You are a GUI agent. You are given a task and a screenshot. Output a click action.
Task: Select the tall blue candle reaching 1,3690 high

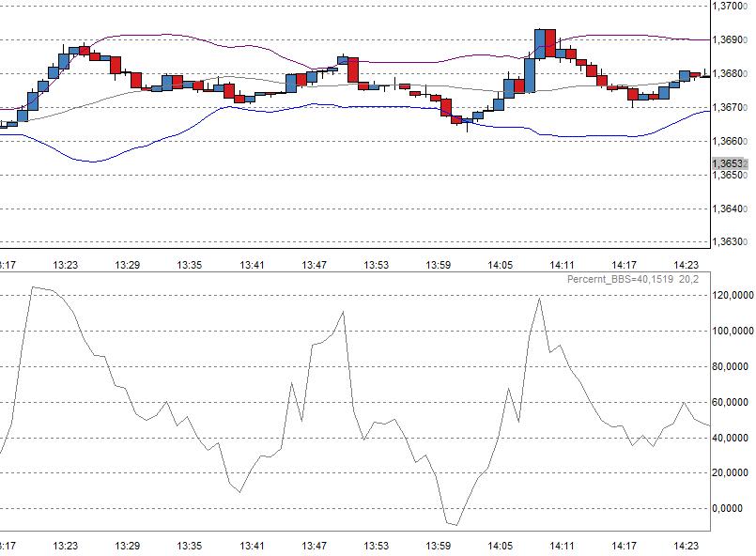(x=540, y=44)
